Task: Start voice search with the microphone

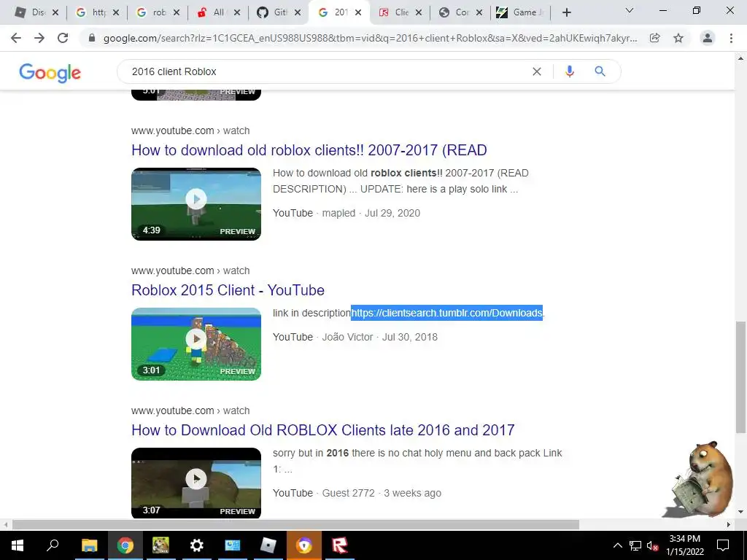Action: 569,71
